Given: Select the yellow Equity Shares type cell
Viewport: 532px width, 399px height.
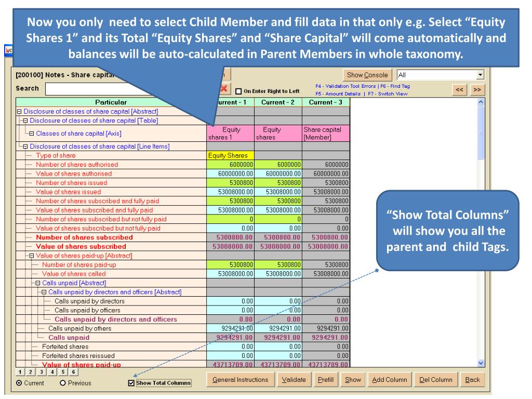Looking at the screenshot, I should tap(230, 155).
